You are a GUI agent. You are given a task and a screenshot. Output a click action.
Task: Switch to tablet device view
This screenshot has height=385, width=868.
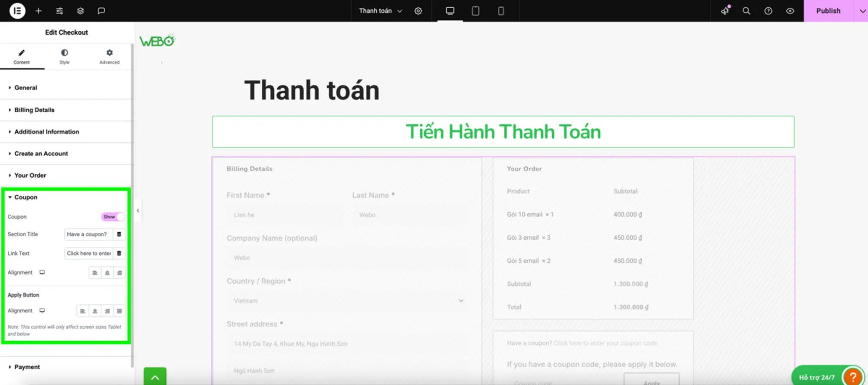476,11
